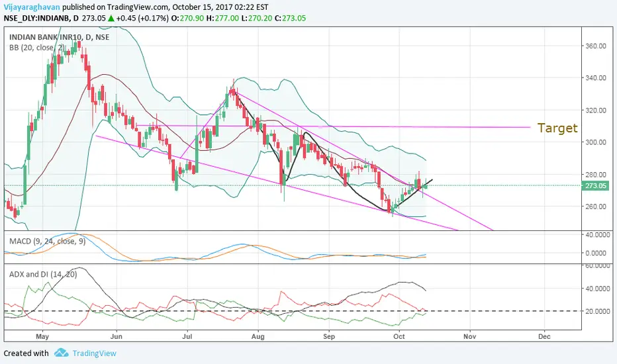Click the 300.00 price axis label
Image resolution: width=617 pixels, height=364 pixels.
click(x=596, y=142)
